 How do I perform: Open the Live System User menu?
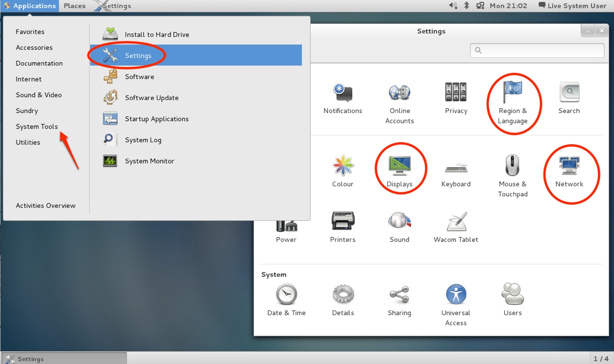[572, 6]
